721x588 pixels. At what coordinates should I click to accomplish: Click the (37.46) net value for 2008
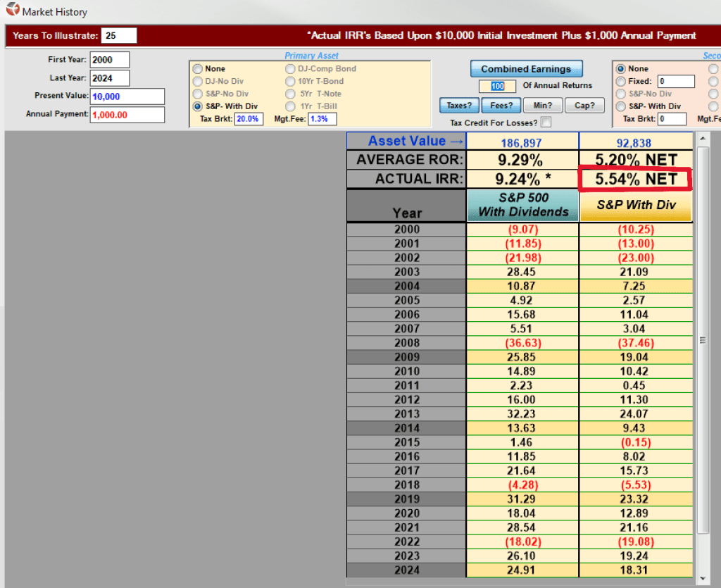point(636,343)
